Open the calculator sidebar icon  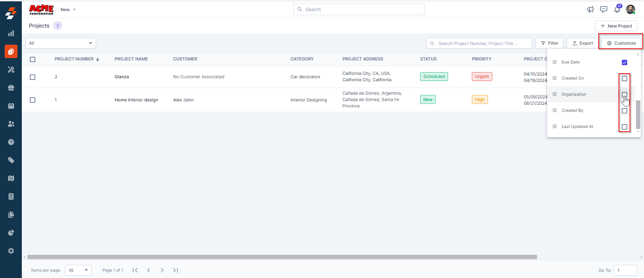point(11,196)
